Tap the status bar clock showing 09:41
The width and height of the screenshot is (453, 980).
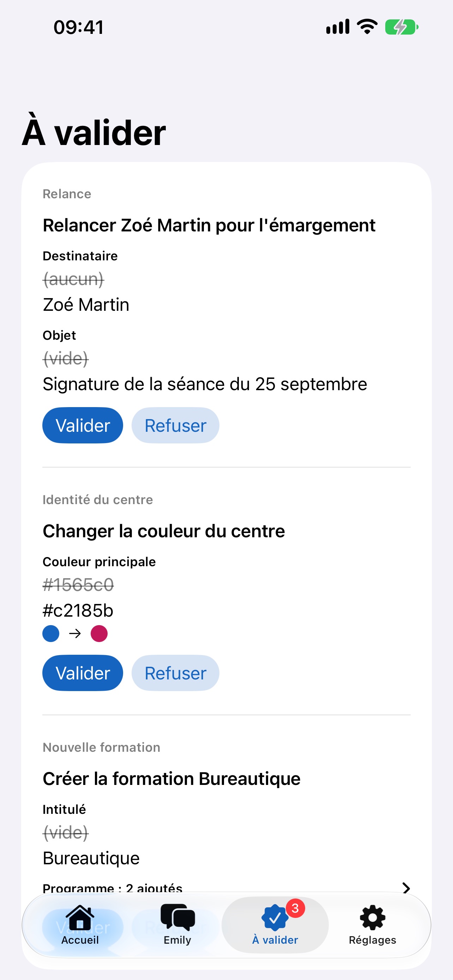[79, 28]
